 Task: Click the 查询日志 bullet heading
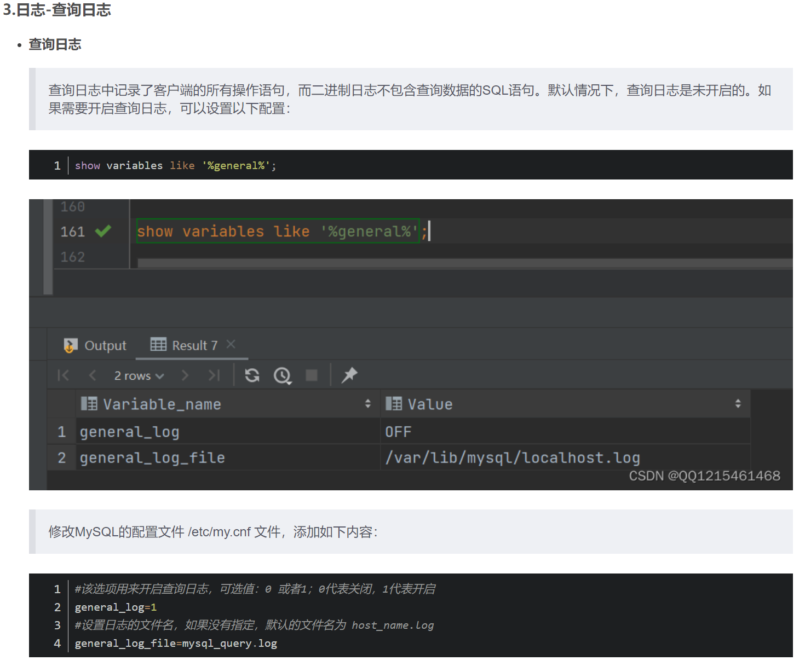(x=55, y=44)
